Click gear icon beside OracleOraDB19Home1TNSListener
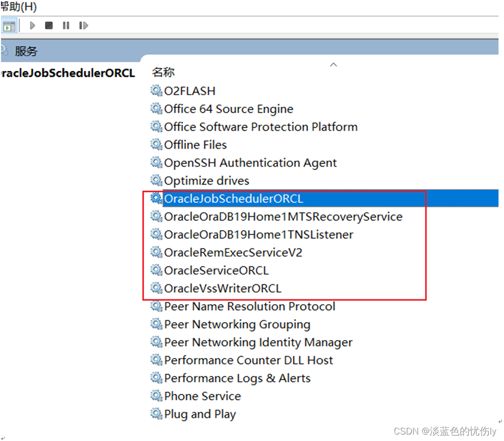 (x=157, y=234)
